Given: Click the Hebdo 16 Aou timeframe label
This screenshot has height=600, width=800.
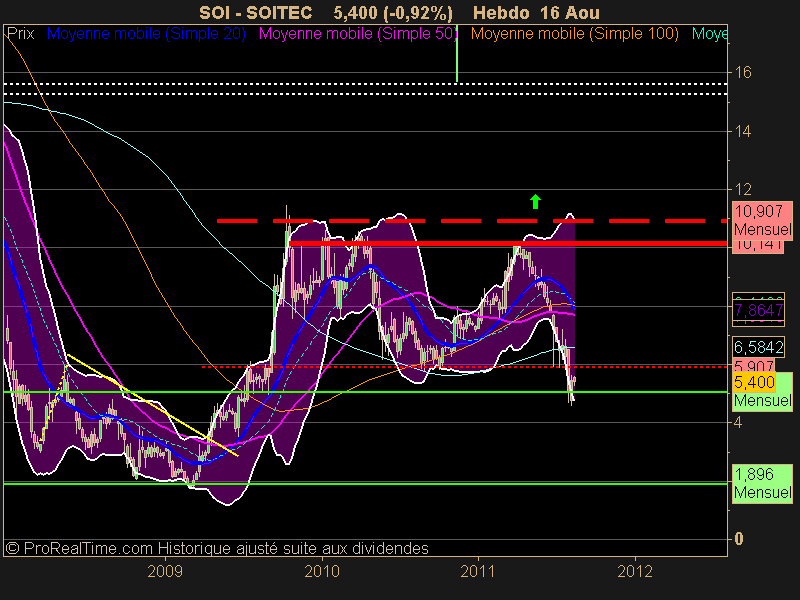Looking at the screenshot, I should coord(536,12).
